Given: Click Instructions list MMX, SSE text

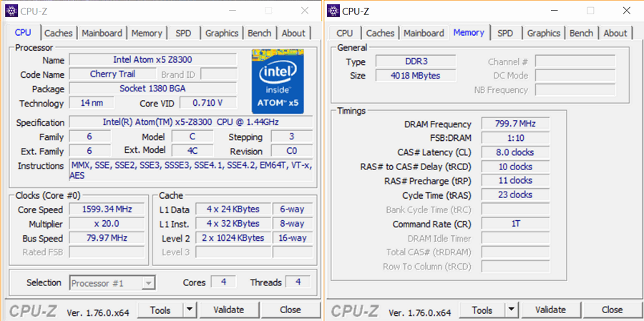Looking at the screenshot, I should 191,170.
